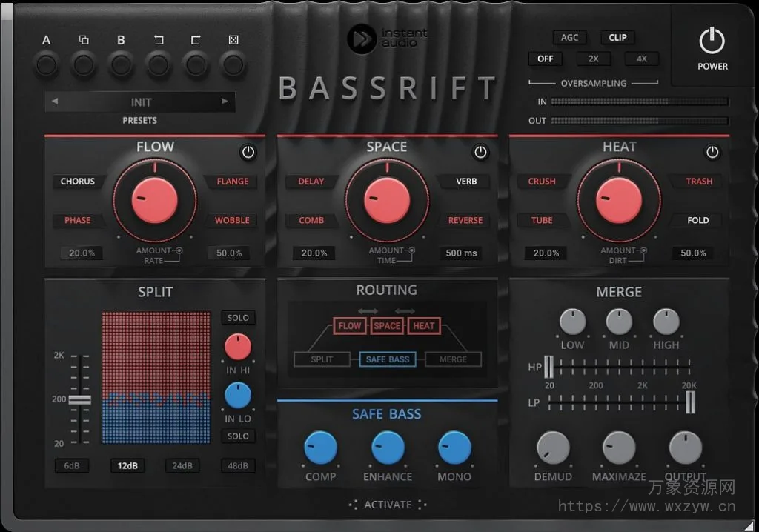The height and width of the screenshot is (532, 759).
Task: Open the INIT preset selector
Action: (x=139, y=102)
